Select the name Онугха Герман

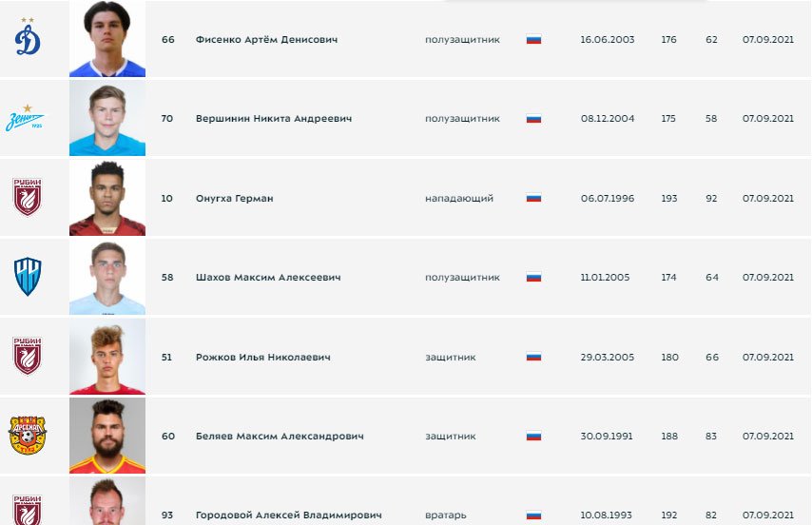(235, 198)
